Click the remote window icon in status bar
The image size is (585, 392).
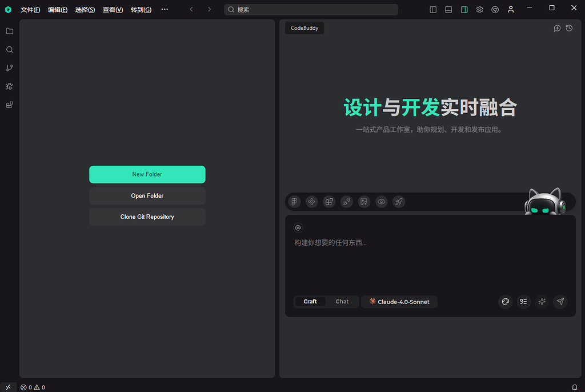tap(8, 387)
